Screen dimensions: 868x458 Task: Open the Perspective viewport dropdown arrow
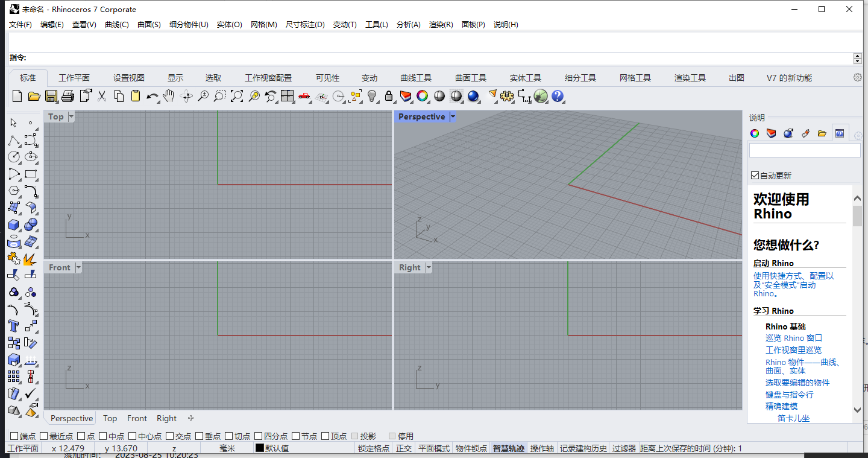tap(453, 116)
